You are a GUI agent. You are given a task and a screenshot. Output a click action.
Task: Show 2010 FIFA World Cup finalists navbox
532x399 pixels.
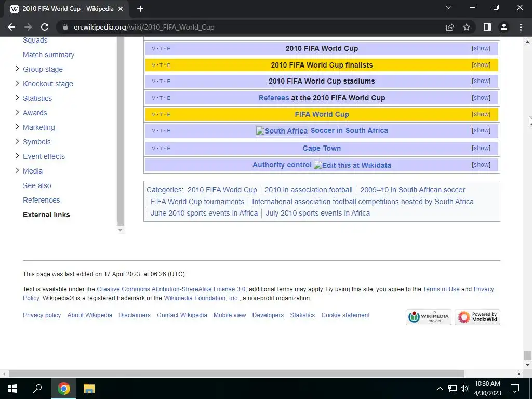pyautogui.click(x=481, y=65)
